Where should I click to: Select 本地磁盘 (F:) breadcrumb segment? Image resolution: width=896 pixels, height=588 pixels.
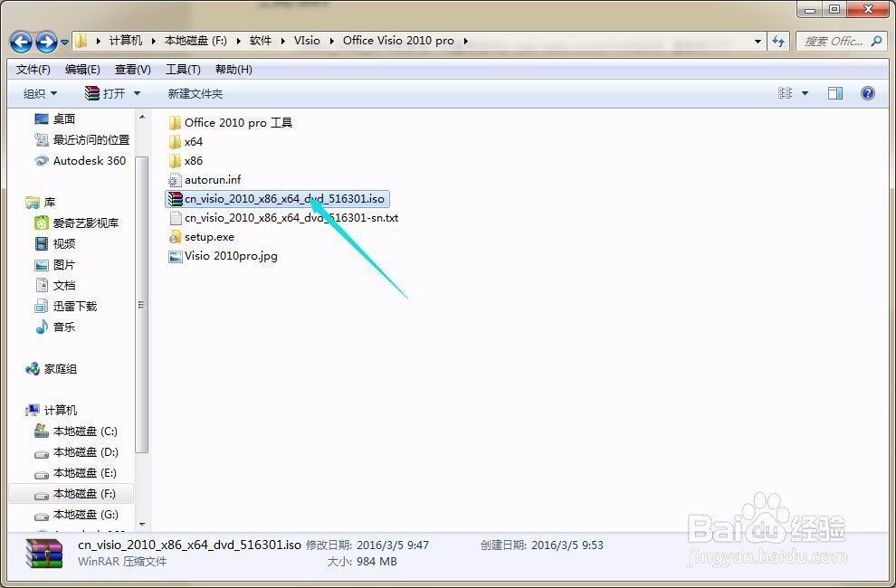click(195, 41)
